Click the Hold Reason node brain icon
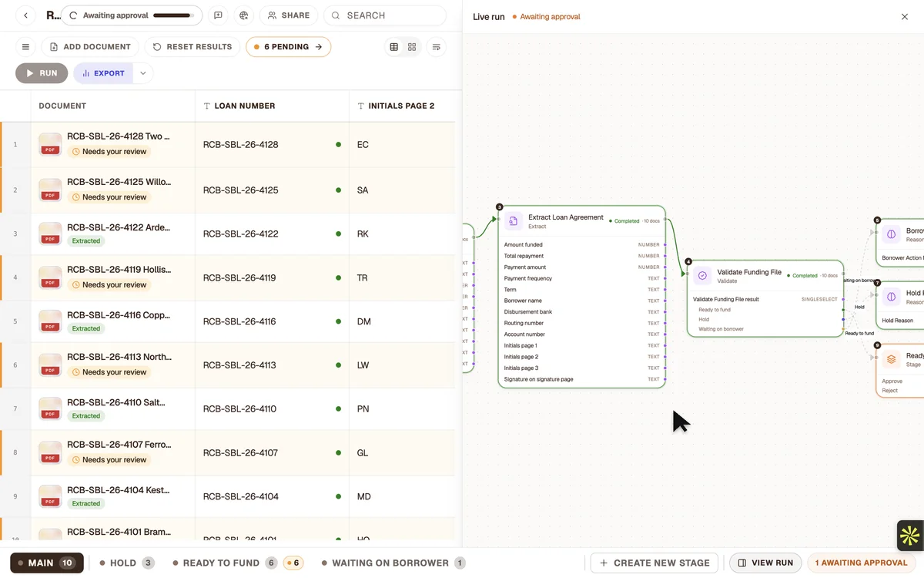The image size is (924, 578). [892, 297]
